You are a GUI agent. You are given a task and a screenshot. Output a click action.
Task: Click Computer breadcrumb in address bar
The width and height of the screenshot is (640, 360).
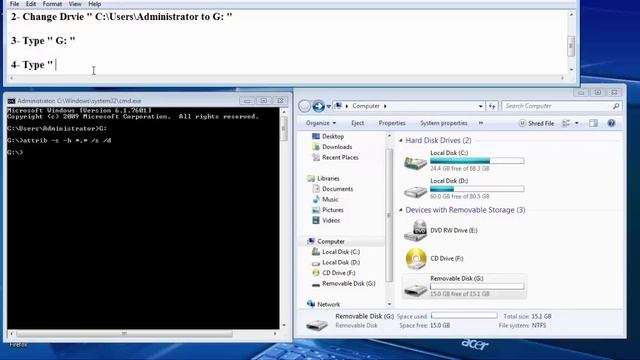point(366,106)
